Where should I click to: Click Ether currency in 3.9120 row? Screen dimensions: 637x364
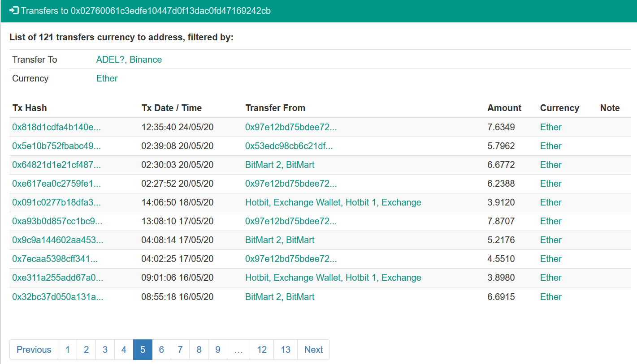551,202
